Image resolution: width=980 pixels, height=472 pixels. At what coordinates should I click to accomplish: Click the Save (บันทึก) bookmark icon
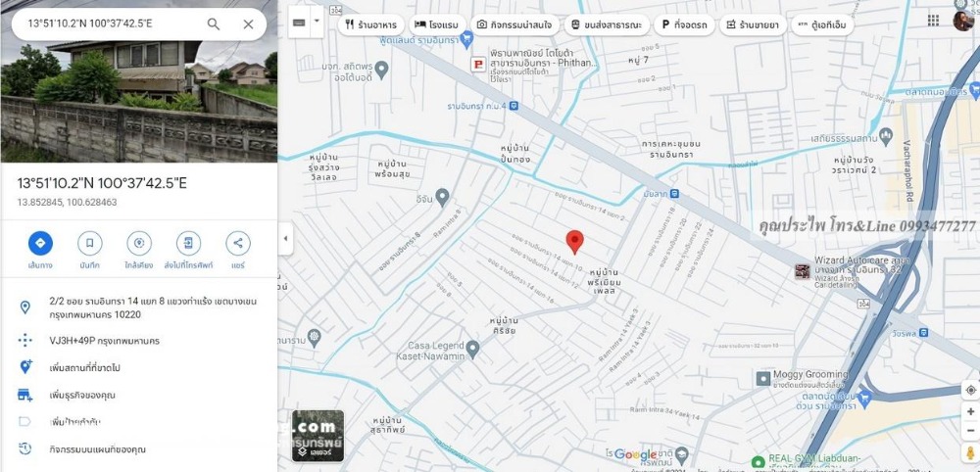click(89, 243)
